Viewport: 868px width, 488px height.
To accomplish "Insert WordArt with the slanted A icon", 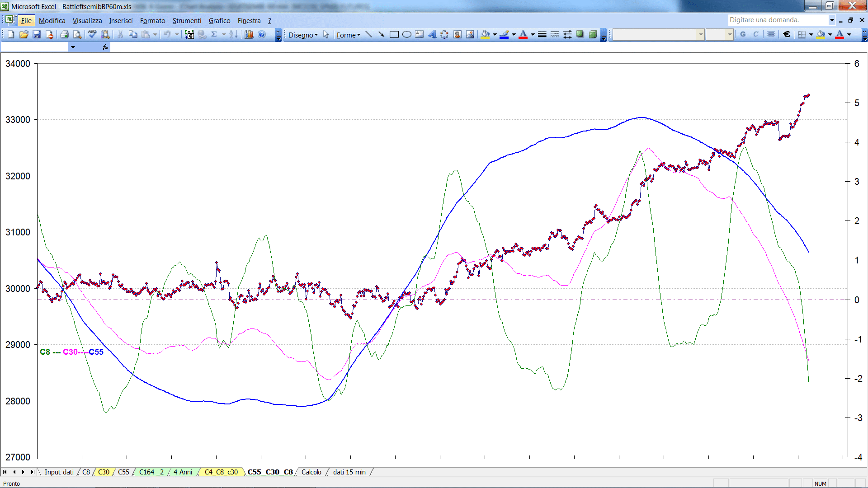I will tap(432, 34).
